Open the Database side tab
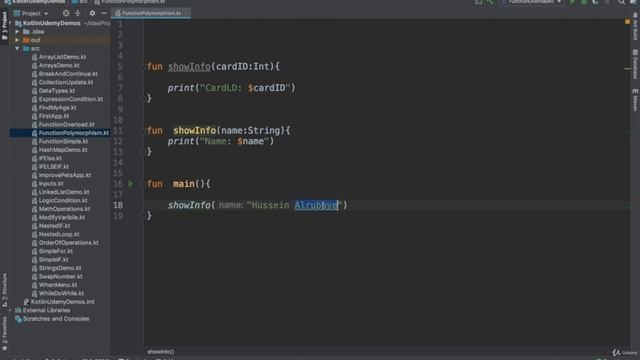The height and width of the screenshot is (360, 640). pyautogui.click(x=635, y=64)
